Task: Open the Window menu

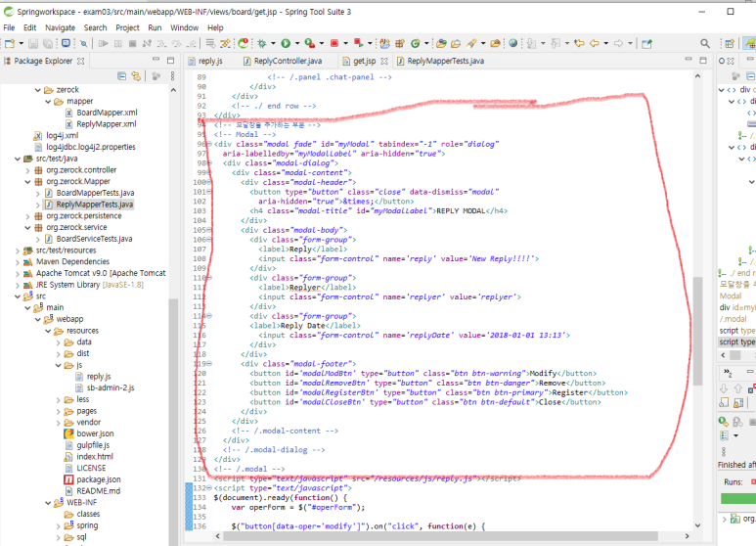Action: point(184,27)
